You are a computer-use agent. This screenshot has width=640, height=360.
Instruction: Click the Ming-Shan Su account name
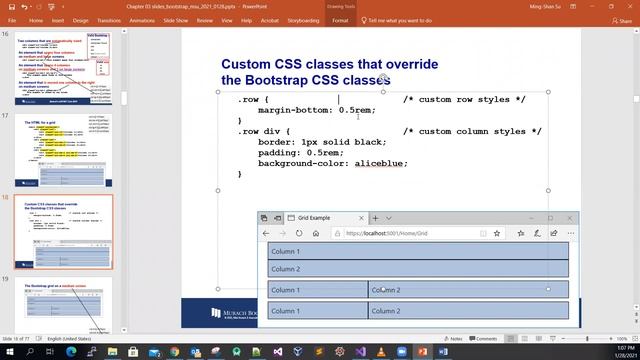(545, 7)
